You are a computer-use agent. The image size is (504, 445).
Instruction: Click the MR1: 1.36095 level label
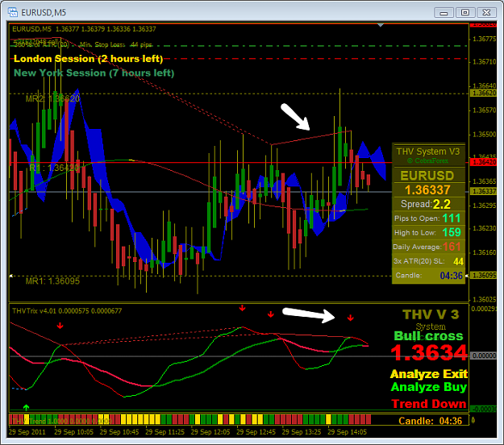[52, 281]
